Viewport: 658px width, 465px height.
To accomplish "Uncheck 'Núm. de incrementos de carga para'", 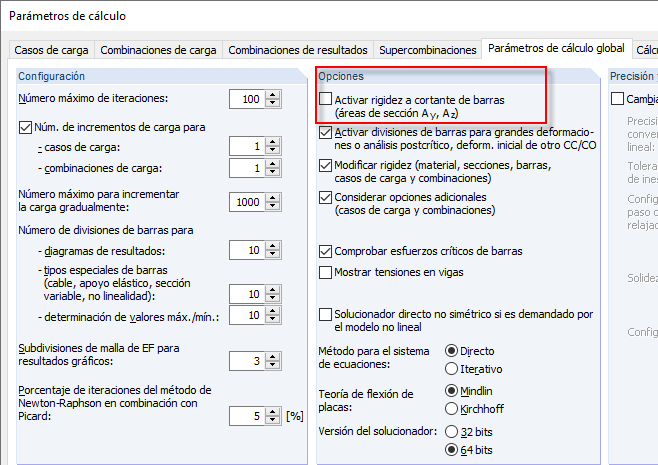I will 26,127.
